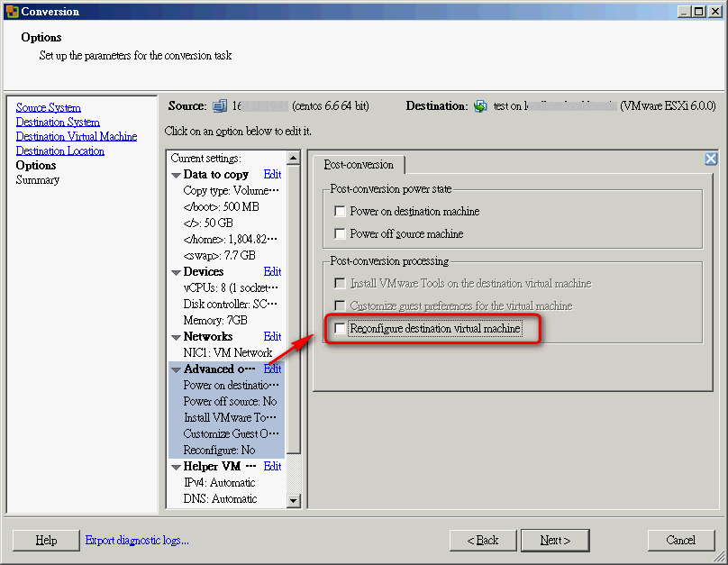Select the </boot>: 500 MB row
Viewport: 728px width, 565px height.
coord(226,206)
